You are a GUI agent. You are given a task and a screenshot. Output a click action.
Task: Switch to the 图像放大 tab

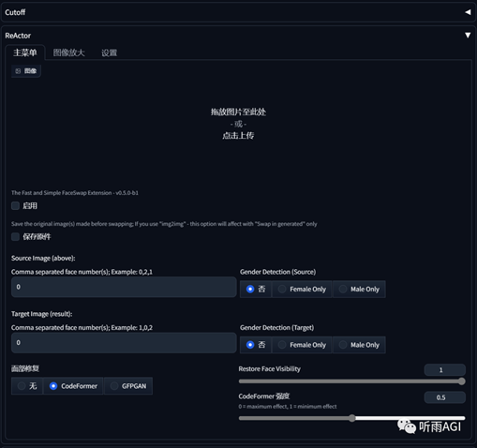click(68, 52)
